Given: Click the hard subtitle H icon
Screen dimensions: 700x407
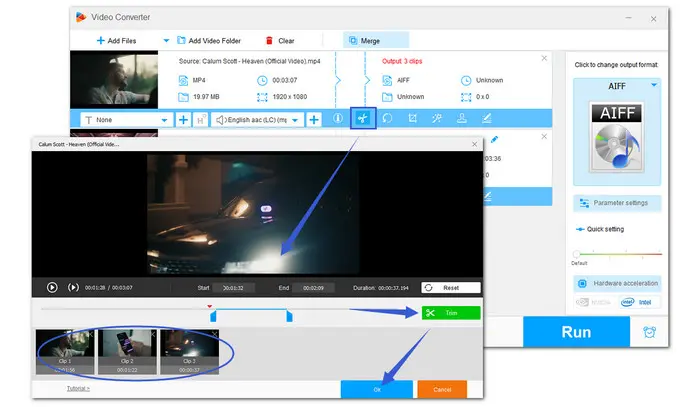Looking at the screenshot, I should (201, 120).
